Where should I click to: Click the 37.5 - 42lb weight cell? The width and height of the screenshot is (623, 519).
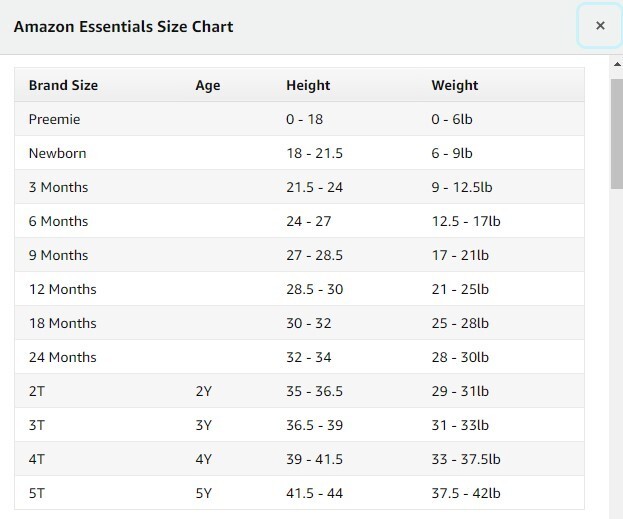click(x=466, y=493)
